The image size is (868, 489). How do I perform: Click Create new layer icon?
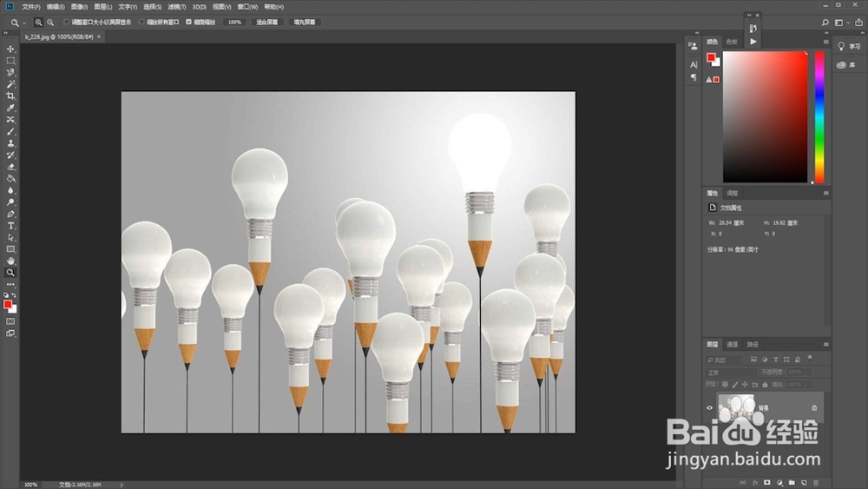804,482
